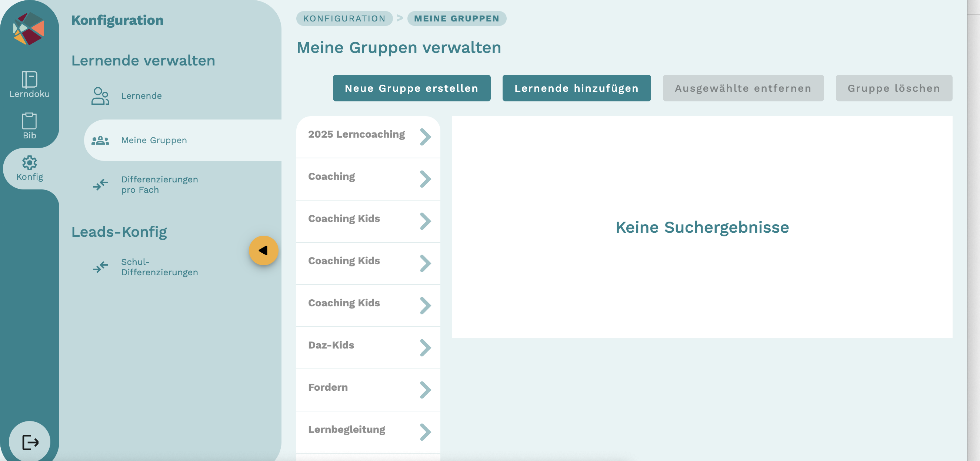Collapse the sidebar with the yellow arrow button
The width and height of the screenshot is (980, 461).
tap(264, 250)
